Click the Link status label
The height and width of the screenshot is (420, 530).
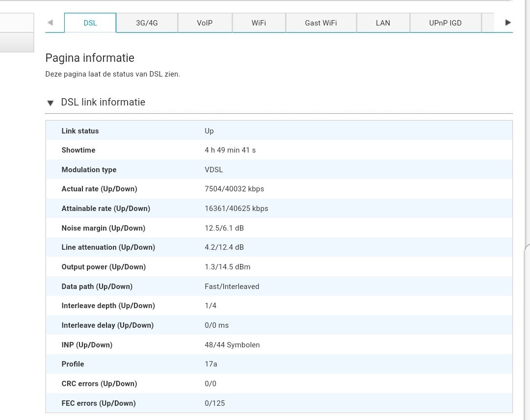pos(80,131)
